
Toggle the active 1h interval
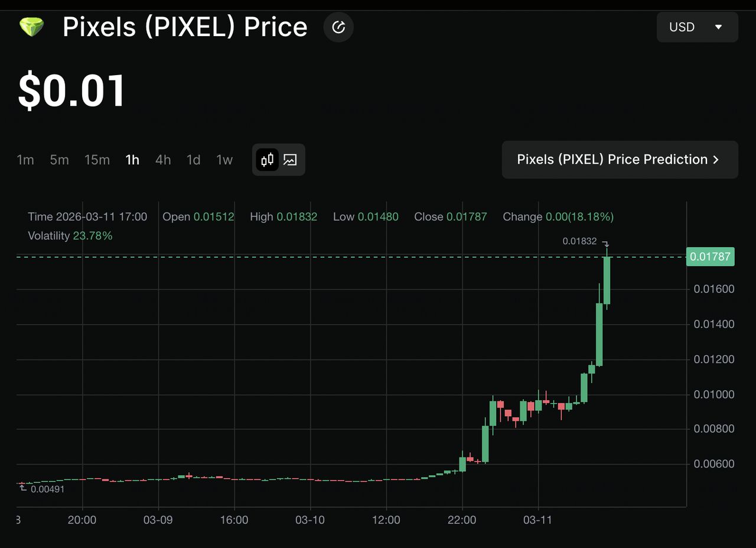coord(132,160)
